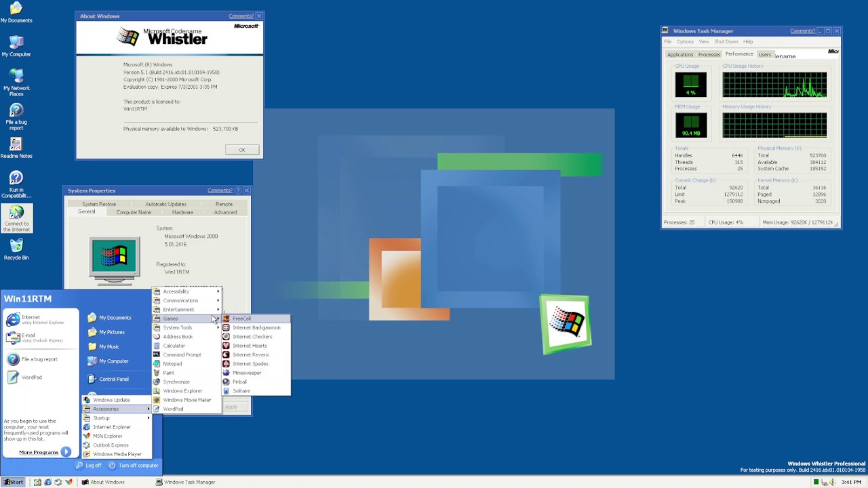Launch MSN Explorer from programs list
Viewport: 868px width, 488px height.
click(x=117, y=436)
